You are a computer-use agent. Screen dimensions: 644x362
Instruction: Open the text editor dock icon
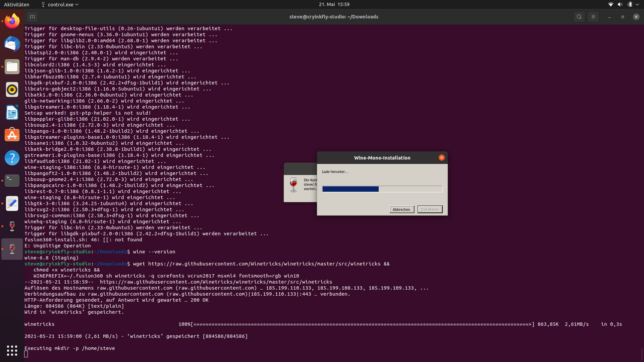tap(12, 203)
